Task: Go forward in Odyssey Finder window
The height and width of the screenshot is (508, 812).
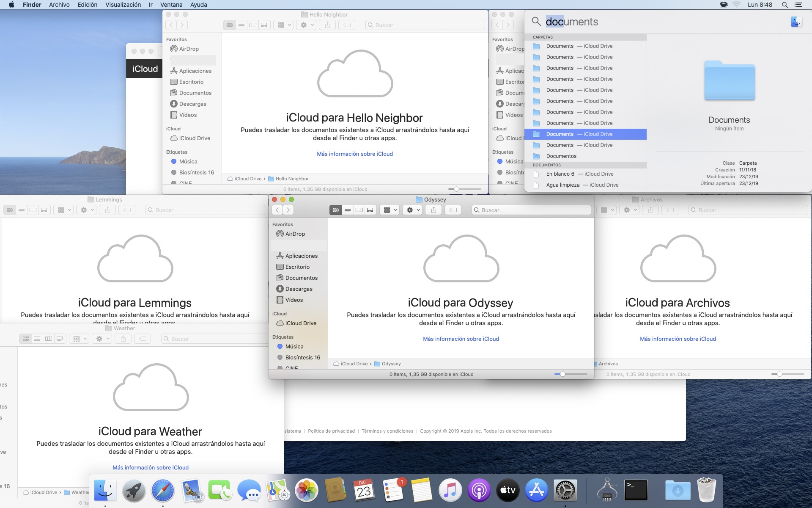Action: point(288,210)
